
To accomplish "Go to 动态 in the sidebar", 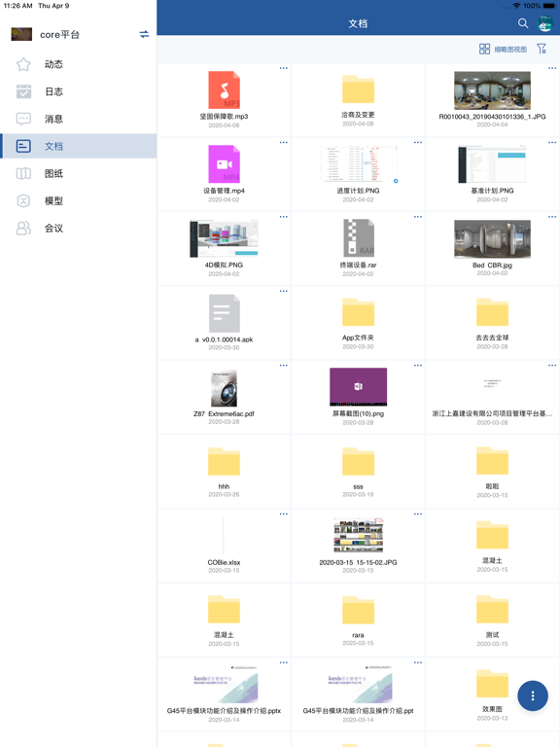I will pos(78,64).
